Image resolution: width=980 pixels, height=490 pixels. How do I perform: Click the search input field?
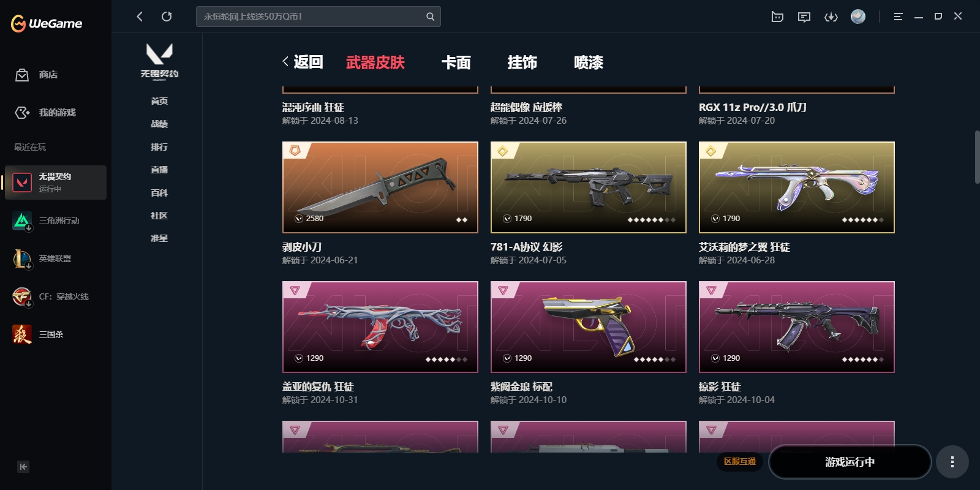click(318, 17)
